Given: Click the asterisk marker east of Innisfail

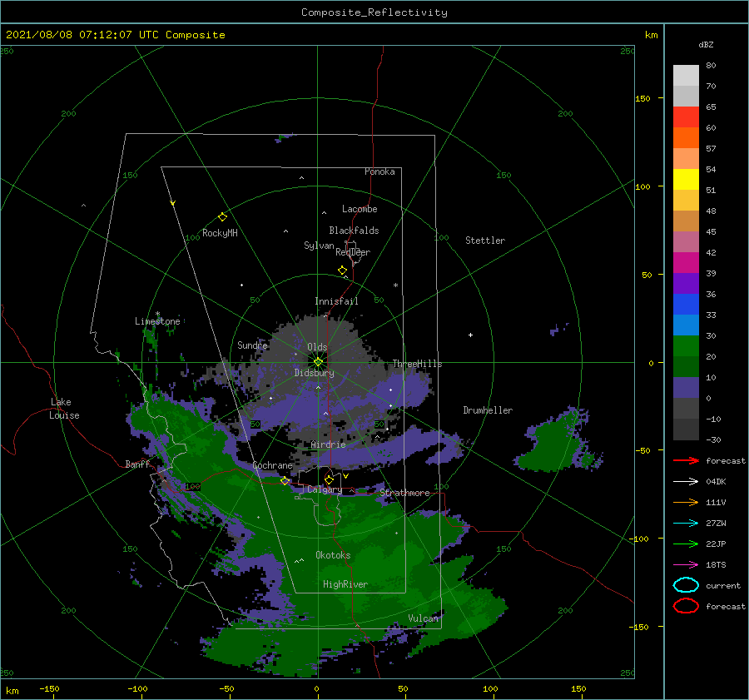Looking at the screenshot, I should [395, 285].
